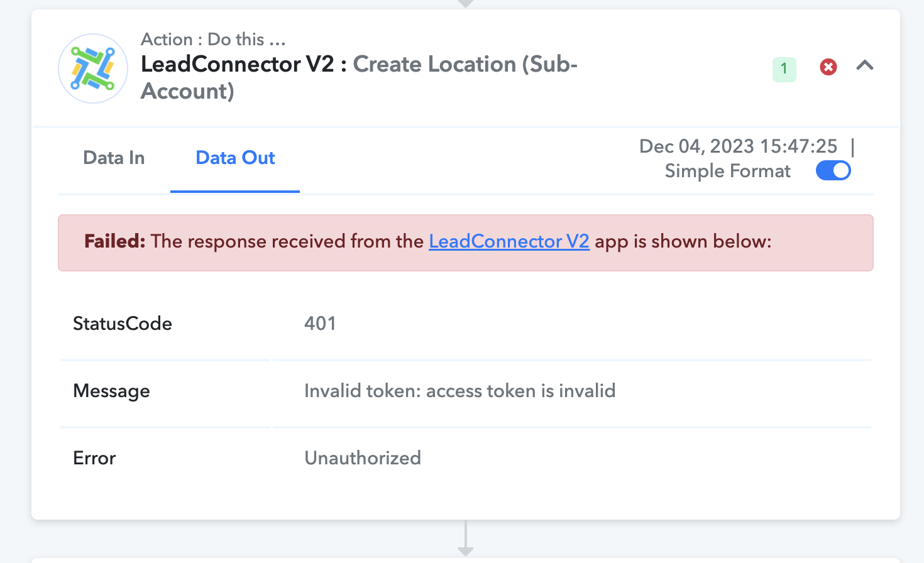924x563 pixels.
Task: Click the StatusCode field label
Action: click(123, 324)
